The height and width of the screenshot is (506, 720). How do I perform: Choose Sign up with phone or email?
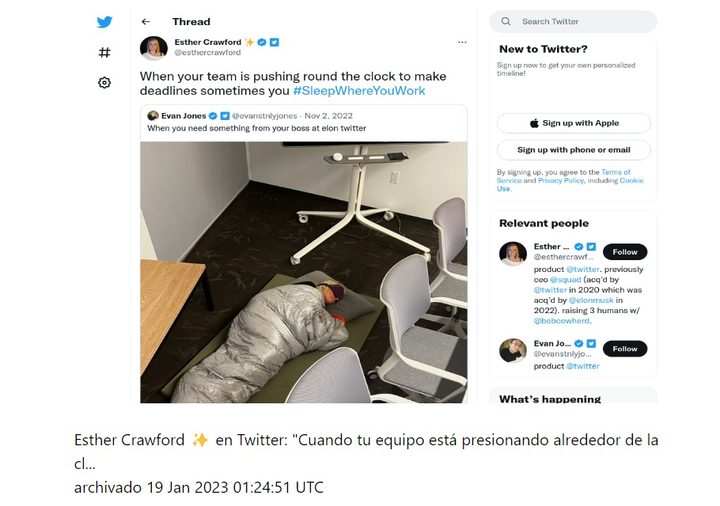point(574,150)
